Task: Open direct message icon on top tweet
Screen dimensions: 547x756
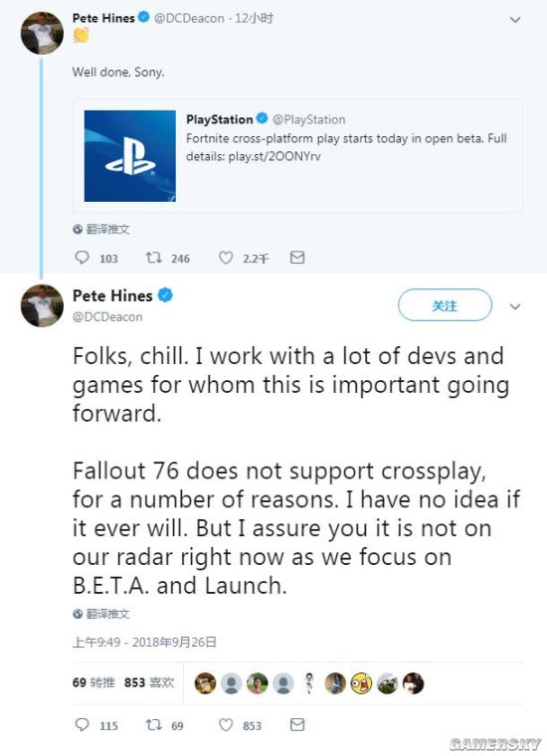Action: point(297,258)
